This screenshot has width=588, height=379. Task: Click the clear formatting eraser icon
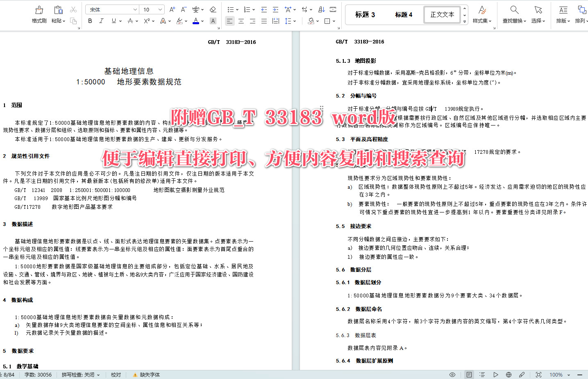(213, 9)
